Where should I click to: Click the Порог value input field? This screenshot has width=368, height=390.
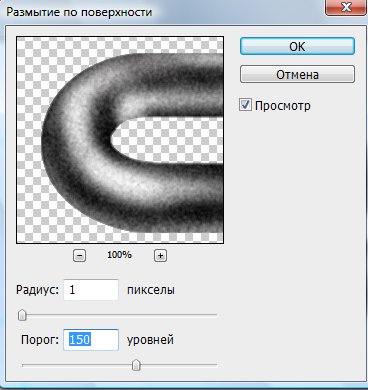pos(91,340)
